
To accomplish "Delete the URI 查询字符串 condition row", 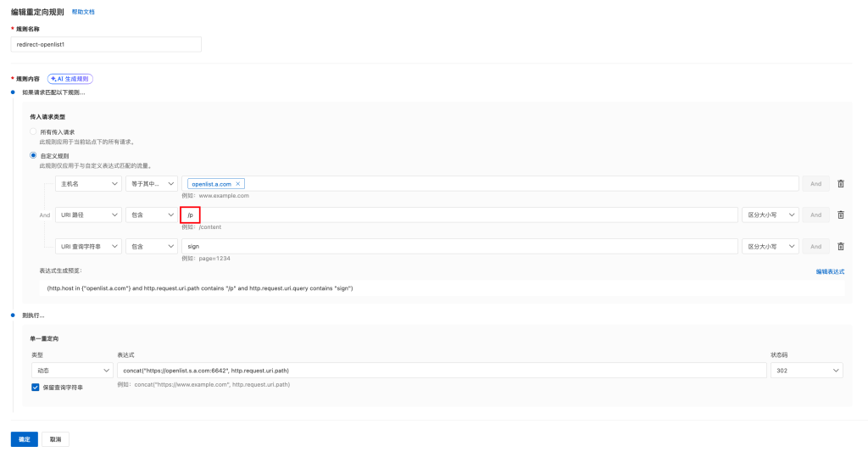I will click(x=840, y=246).
